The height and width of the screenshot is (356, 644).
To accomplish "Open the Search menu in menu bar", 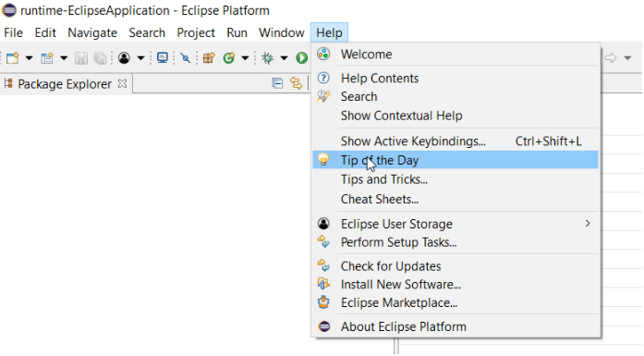I will [x=147, y=33].
